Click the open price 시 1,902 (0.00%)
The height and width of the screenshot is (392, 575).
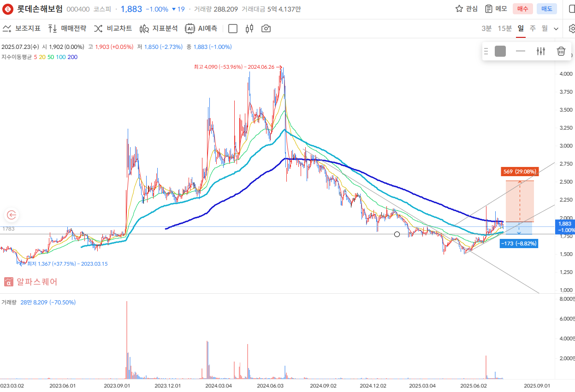(63, 47)
